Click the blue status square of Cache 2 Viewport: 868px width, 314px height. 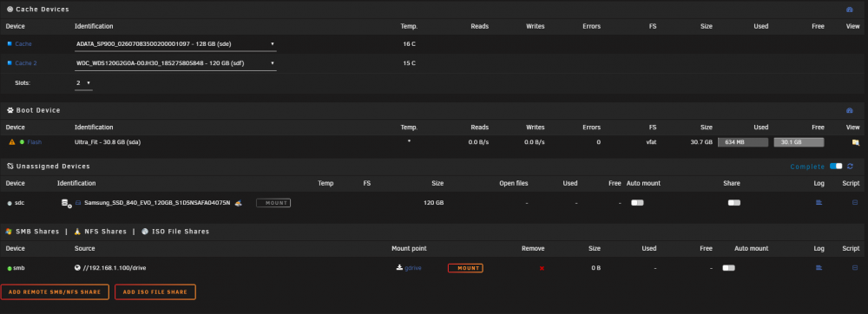click(10, 63)
